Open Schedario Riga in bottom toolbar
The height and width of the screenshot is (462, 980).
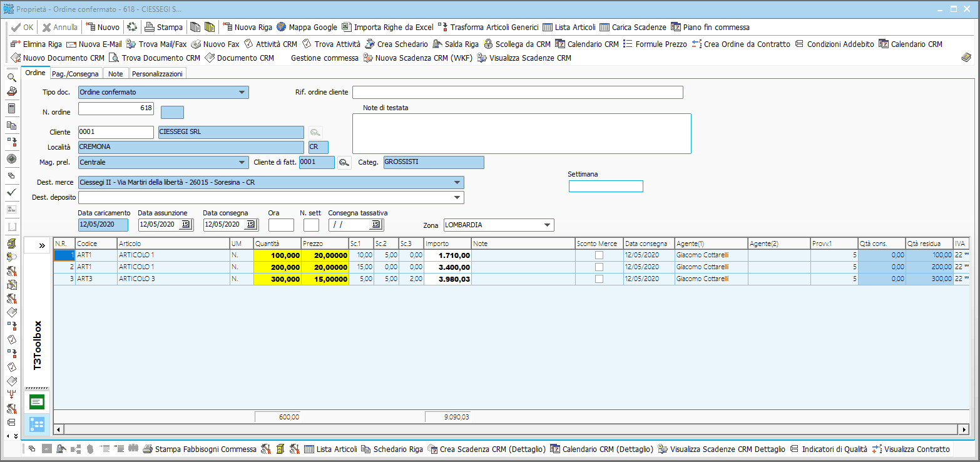pos(392,449)
